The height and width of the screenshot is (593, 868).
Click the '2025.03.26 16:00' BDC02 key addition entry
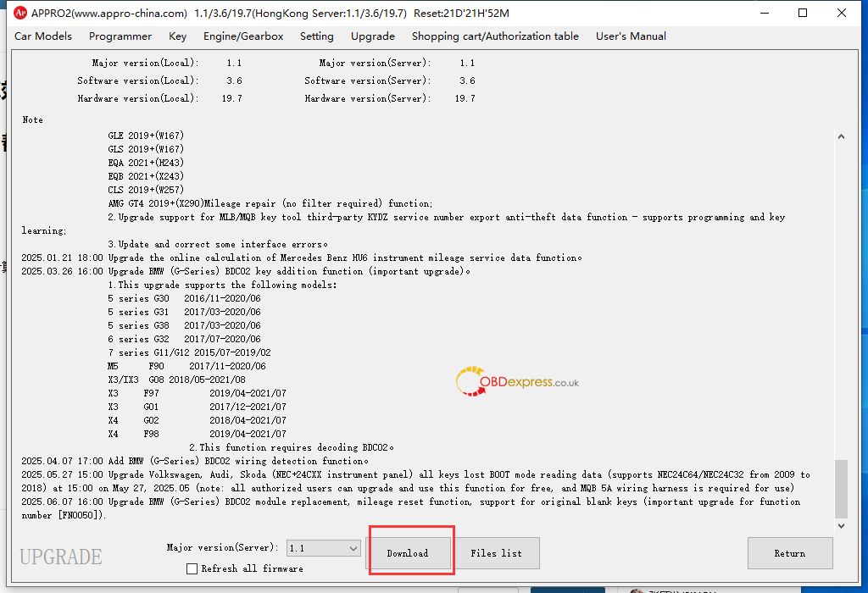point(246,272)
